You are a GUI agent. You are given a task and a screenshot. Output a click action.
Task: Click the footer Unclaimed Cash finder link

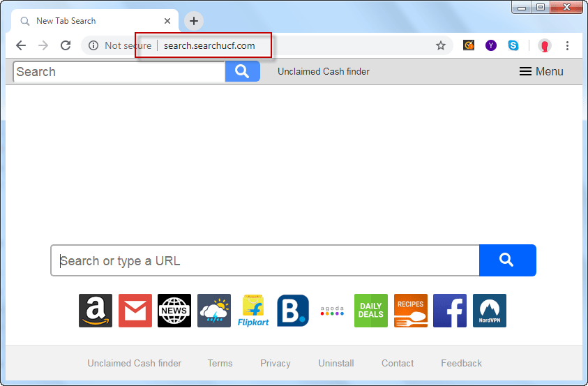[134, 363]
